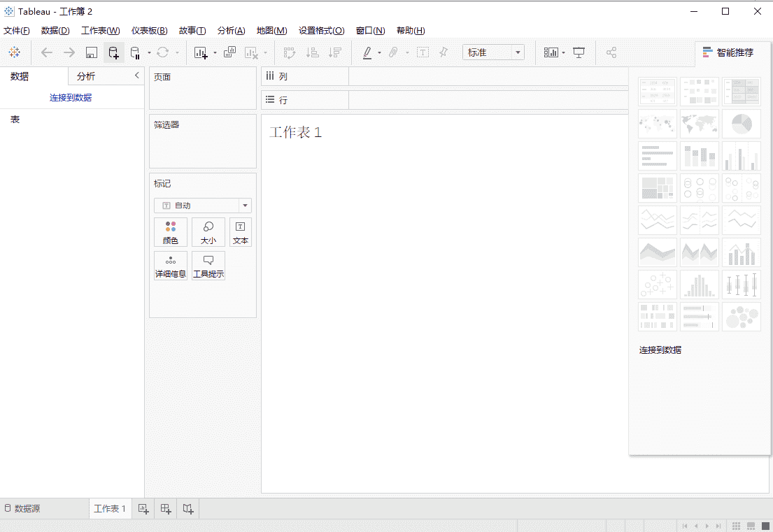Click the save workbook icon
The image size is (773, 532).
(x=91, y=52)
